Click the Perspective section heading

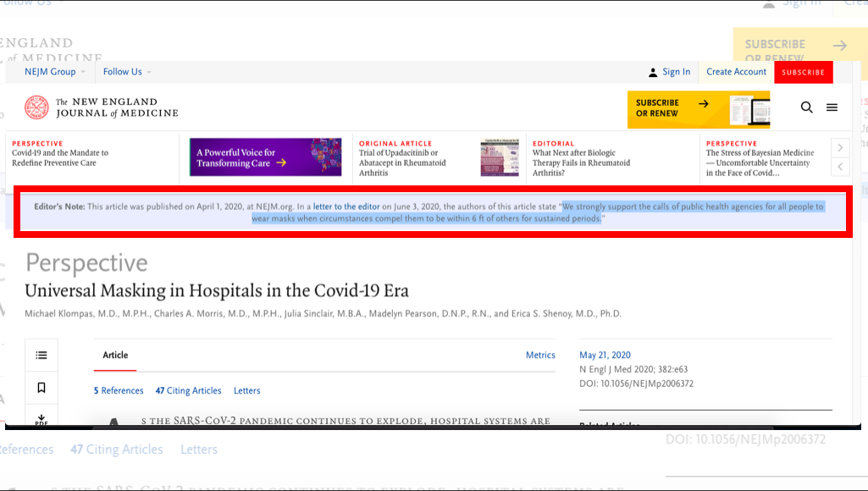[x=87, y=263]
